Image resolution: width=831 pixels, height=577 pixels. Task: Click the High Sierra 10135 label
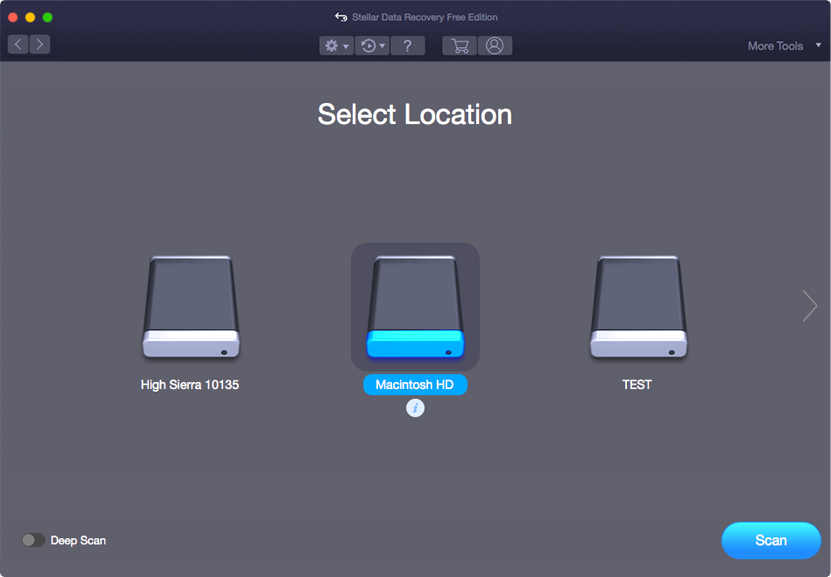(190, 385)
